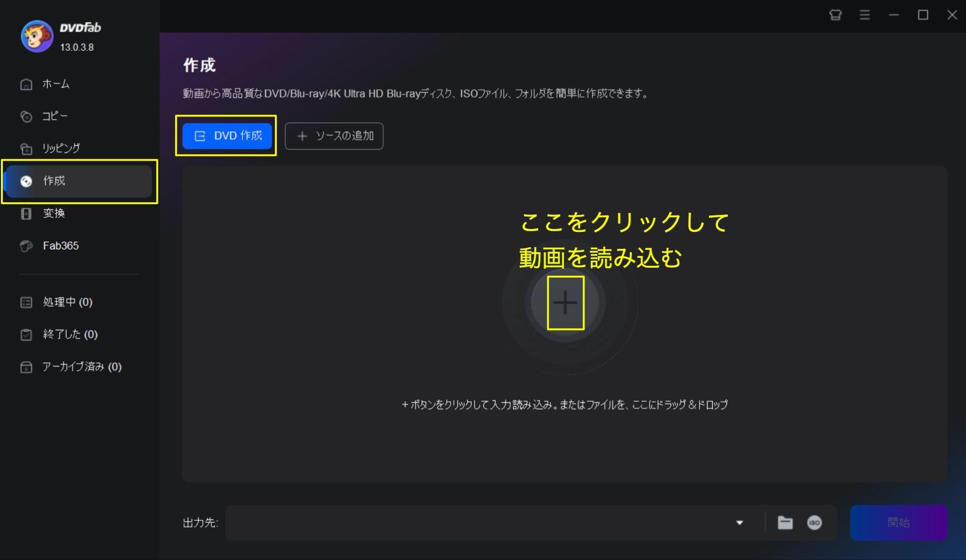The width and height of the screenshot is (966, 560).
Task: Close the DVDFab window
Action: [952, 15]
